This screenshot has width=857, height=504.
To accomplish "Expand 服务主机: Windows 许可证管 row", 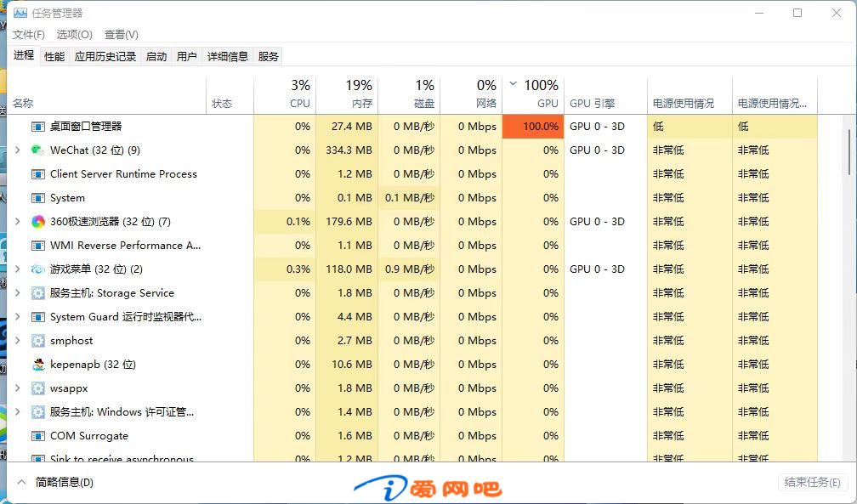I will pyautogui.click(x=18, y=412).
